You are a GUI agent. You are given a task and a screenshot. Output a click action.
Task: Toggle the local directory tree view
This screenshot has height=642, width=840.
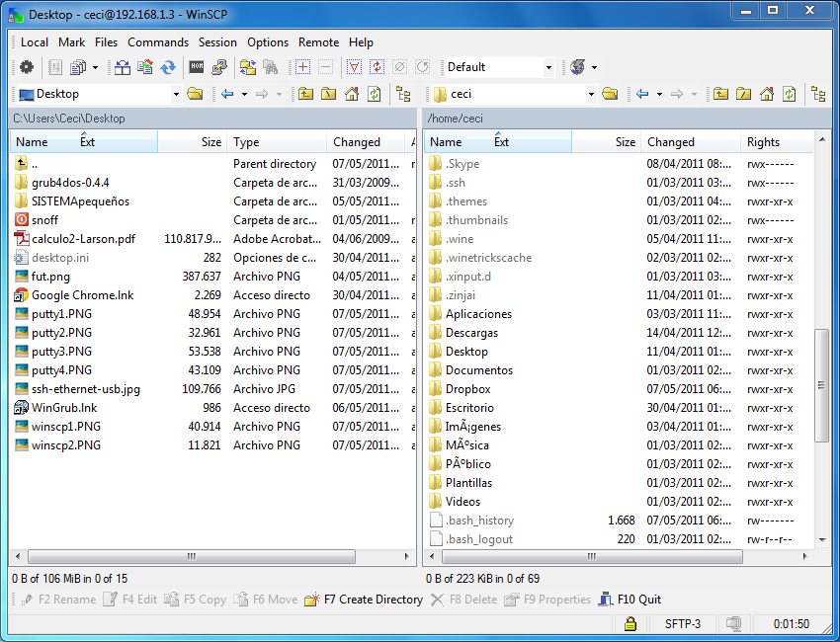click(x=403, y=94)
